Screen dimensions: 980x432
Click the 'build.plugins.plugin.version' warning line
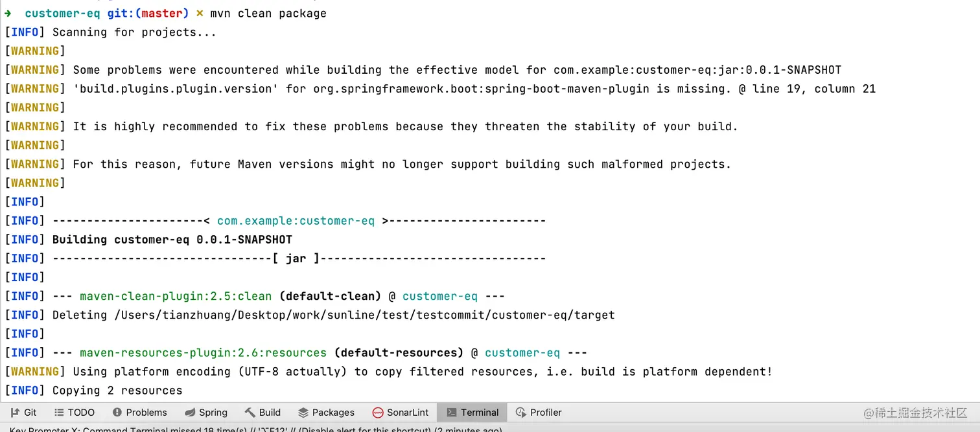pyautogui.click(x=440, y=89)
